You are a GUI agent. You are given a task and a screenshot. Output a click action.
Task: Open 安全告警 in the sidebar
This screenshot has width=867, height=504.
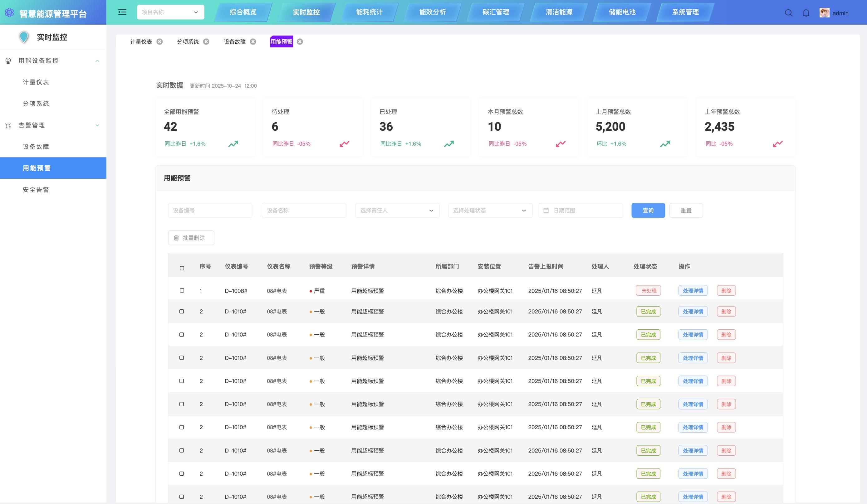36,190
